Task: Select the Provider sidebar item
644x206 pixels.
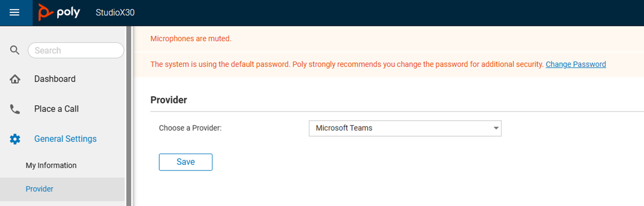Action: pos(40,189)
